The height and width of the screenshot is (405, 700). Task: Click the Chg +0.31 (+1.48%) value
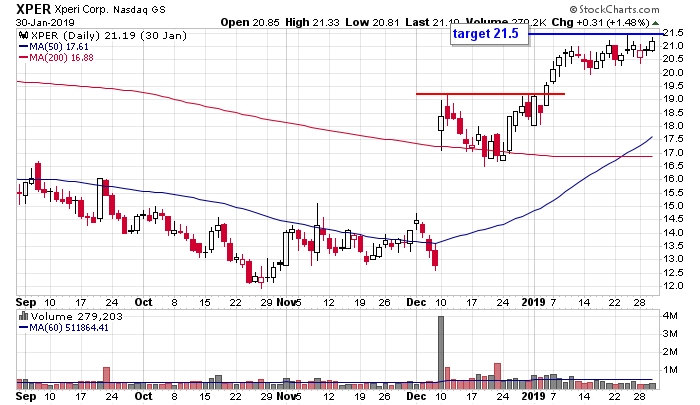pyautogui.click(x=600, y=22)
